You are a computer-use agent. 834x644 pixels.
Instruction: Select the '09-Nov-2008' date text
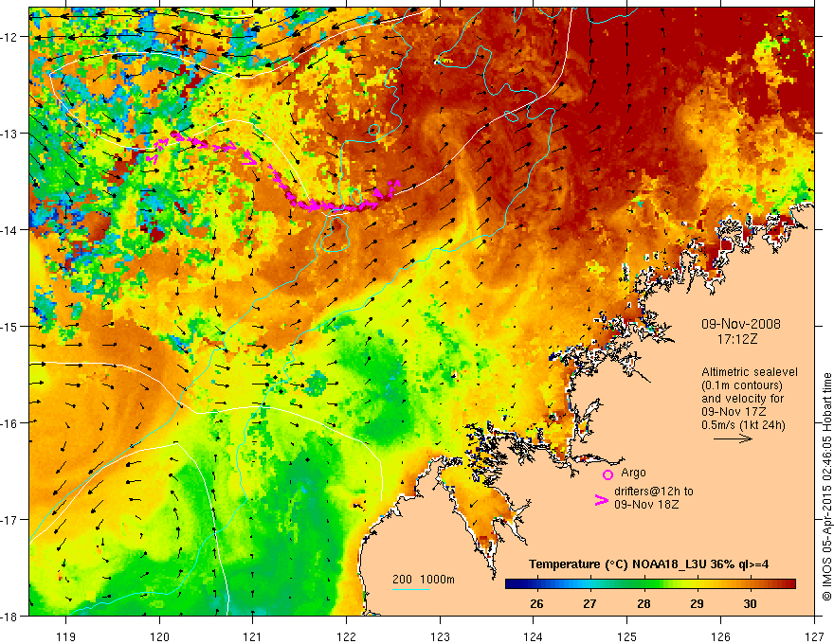pyautogui.click(x=741, y=324)
